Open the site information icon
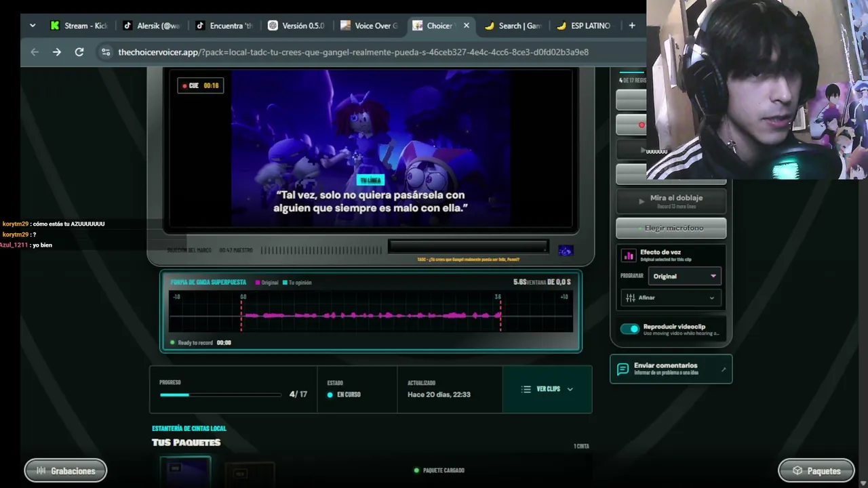This screenshot has width=868, height=488. tap(105, 52)
